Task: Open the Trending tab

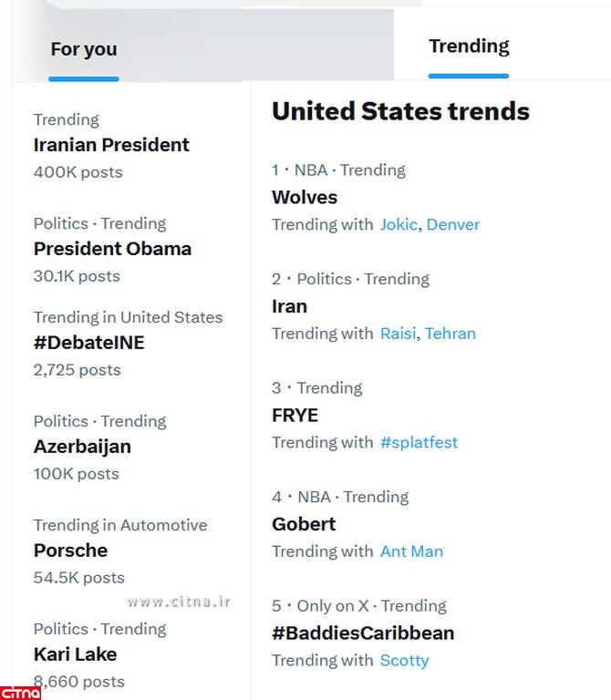Action: click(x=469, y=46)
